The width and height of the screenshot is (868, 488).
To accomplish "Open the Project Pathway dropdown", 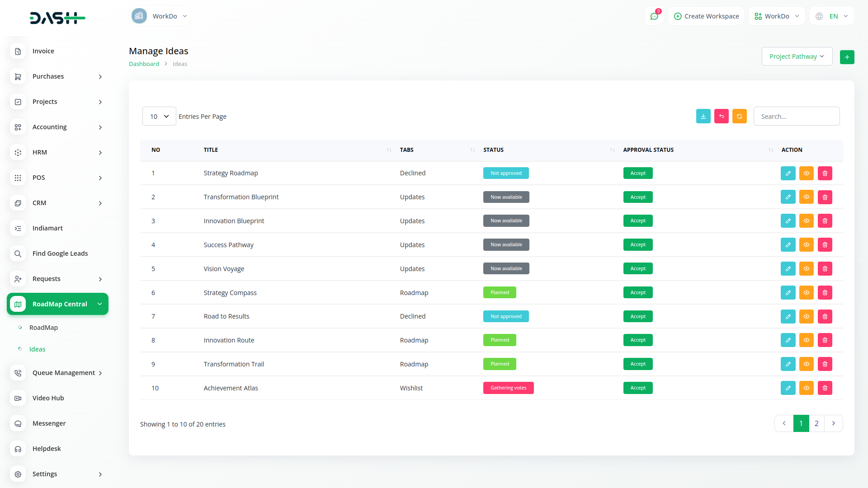I will 797,56.
